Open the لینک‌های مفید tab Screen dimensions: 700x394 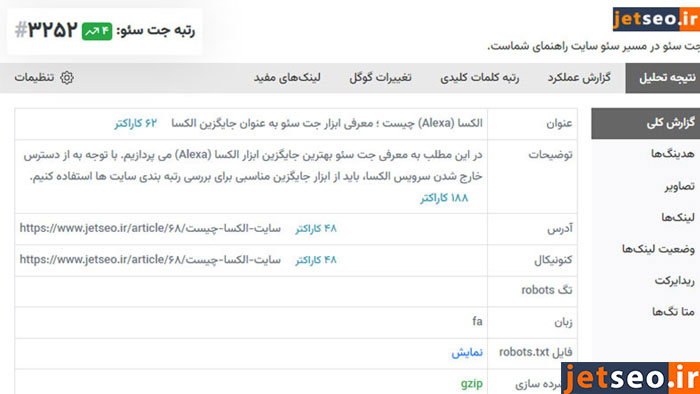pos(287,78)
